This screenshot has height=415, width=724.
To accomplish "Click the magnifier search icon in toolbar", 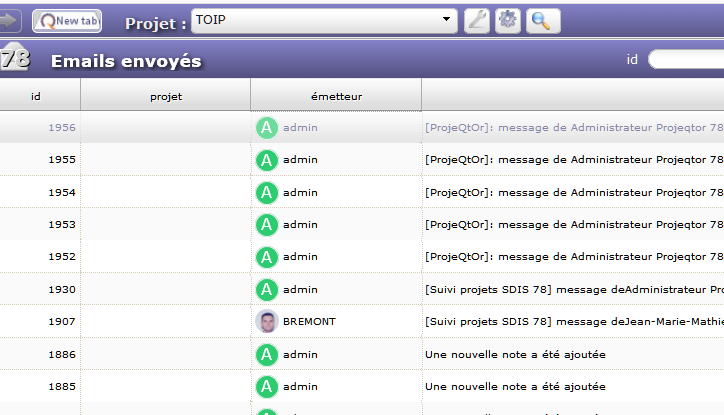I will click(x=541, y=20).
